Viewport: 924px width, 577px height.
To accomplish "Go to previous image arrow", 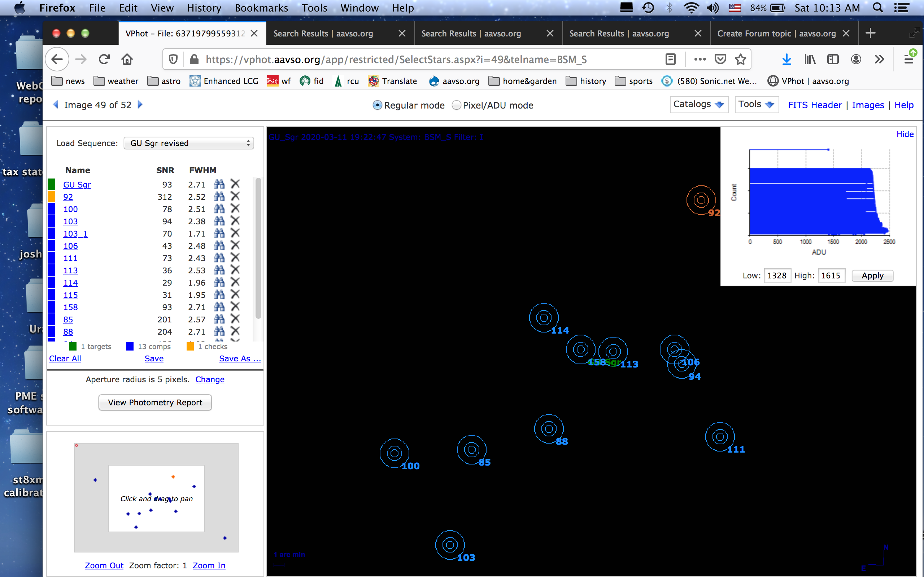I will tap(56, 105).
